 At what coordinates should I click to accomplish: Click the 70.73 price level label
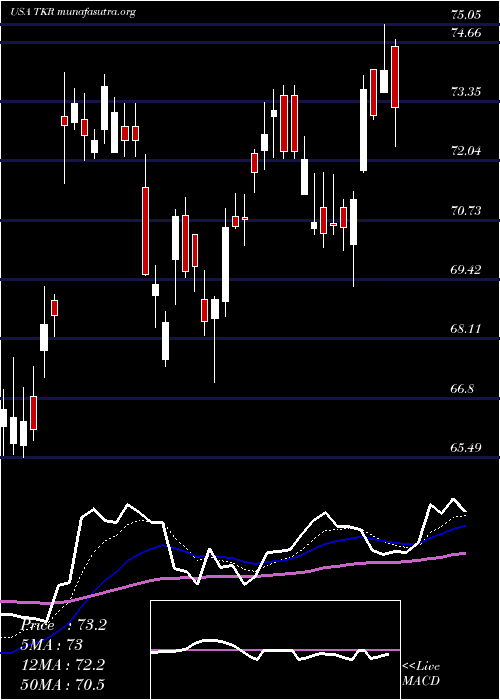[466, 211]
